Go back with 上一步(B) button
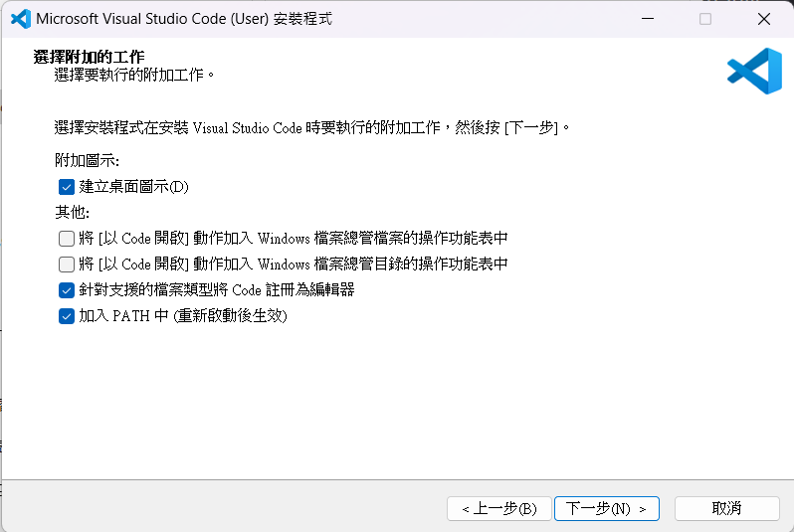This screenshot has height=532, width=794. [x=498, y=508]
